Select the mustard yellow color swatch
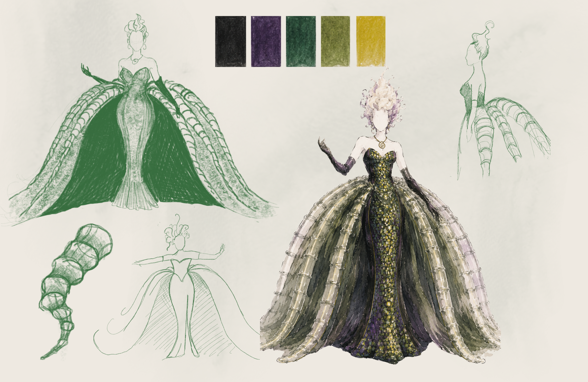 371,41
